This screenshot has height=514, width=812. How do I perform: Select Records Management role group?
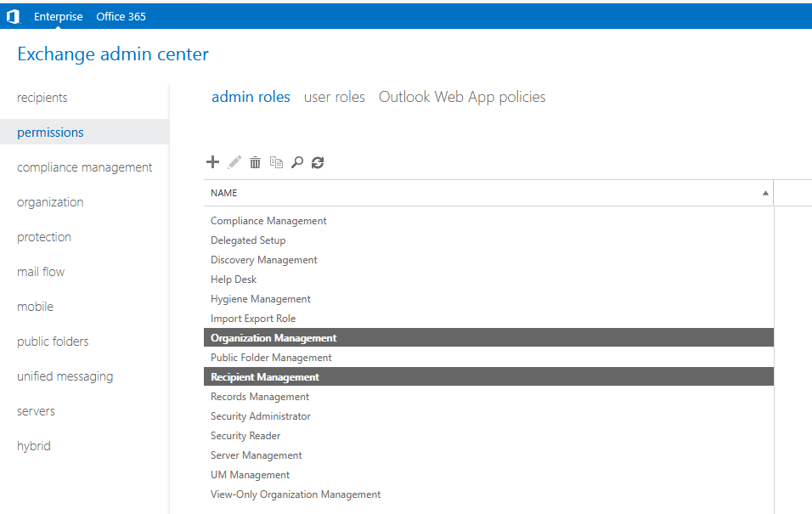point(488,397)
